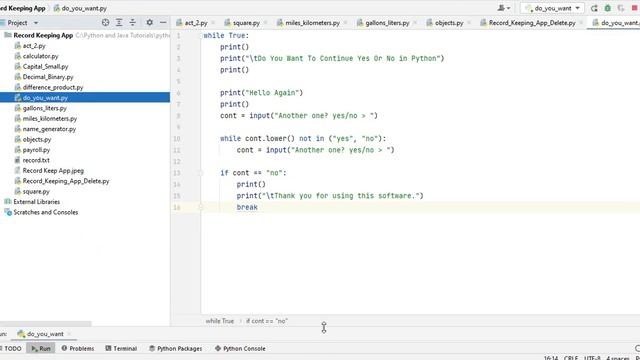Click the UTF-8 encoding in status bar
The height and width of the screenshot is (360, 640).
(x=592, y=358)
